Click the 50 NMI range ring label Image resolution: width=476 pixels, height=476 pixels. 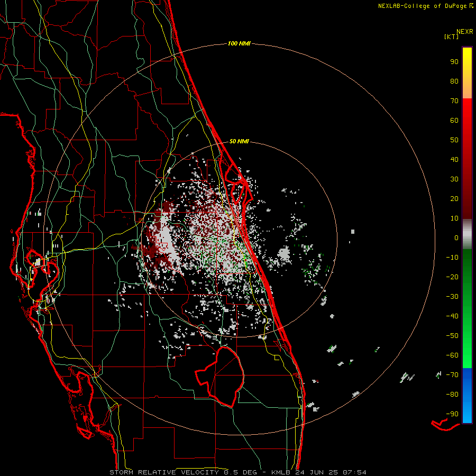[239, 141]
